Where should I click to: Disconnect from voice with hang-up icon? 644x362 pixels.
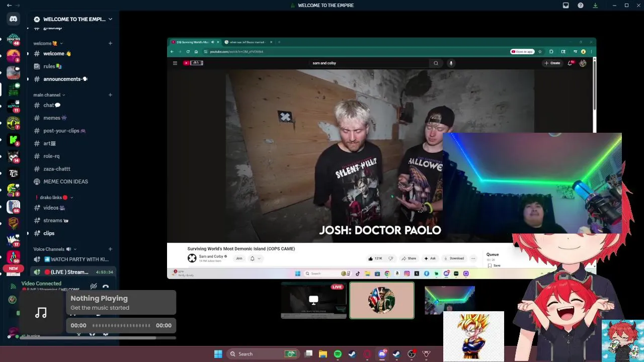(x=106, y=287)
